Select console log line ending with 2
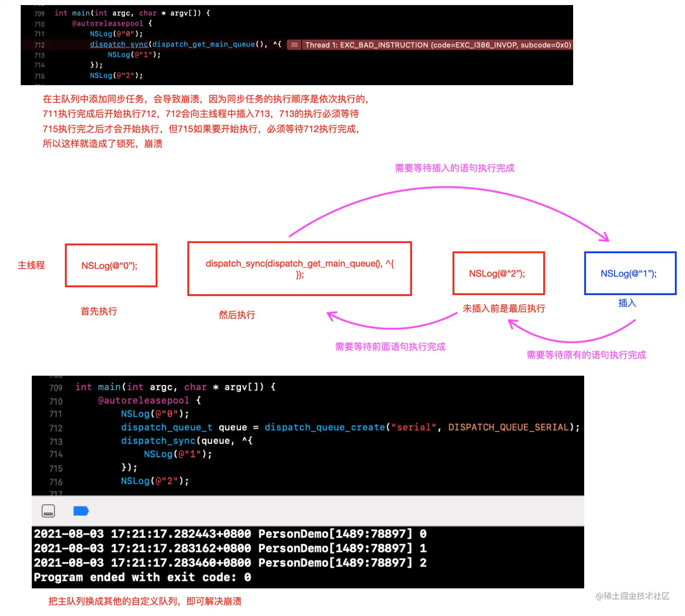The width and height of the screenshot is (685, 616). pyautogui.click(x=230, y=563)
